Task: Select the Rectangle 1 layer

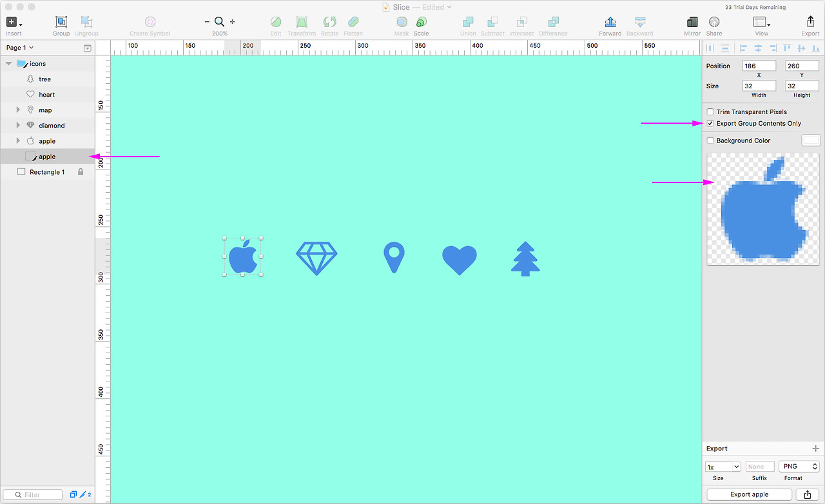Action: tap(48, 172)
